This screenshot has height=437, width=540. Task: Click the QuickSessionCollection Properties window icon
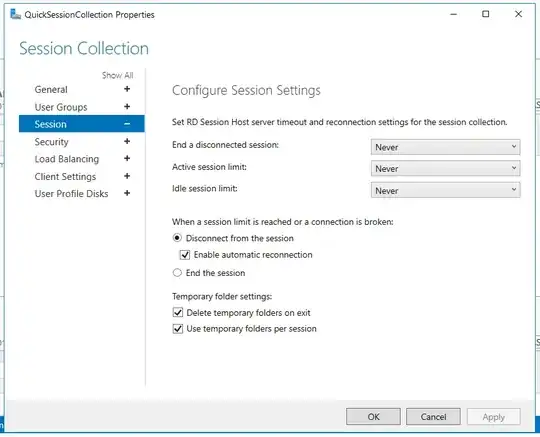click(x=15, y=14)
